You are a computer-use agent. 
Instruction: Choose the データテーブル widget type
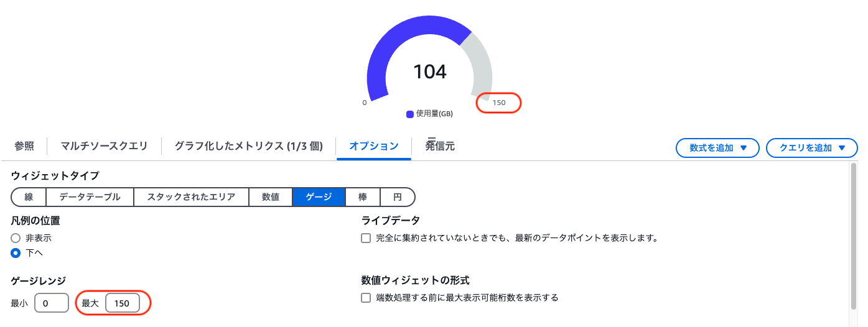(x=90, y=197)
